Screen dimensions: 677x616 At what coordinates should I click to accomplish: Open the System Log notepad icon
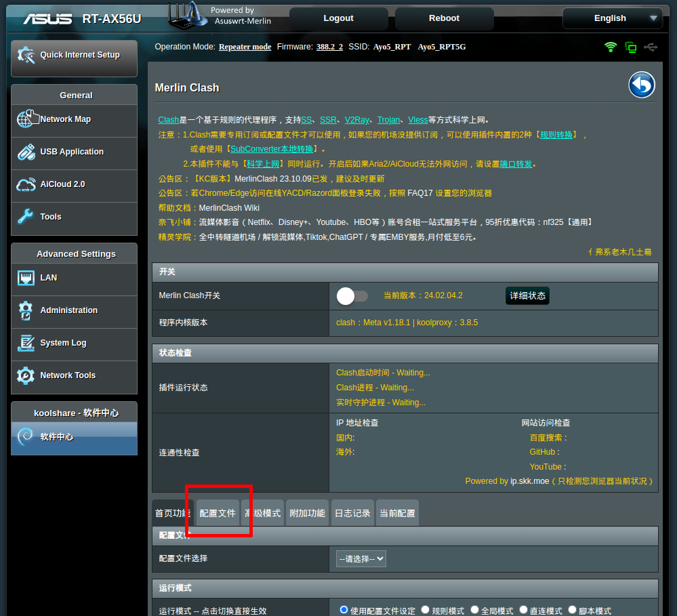pyautogui.click(x=26, y=343)
